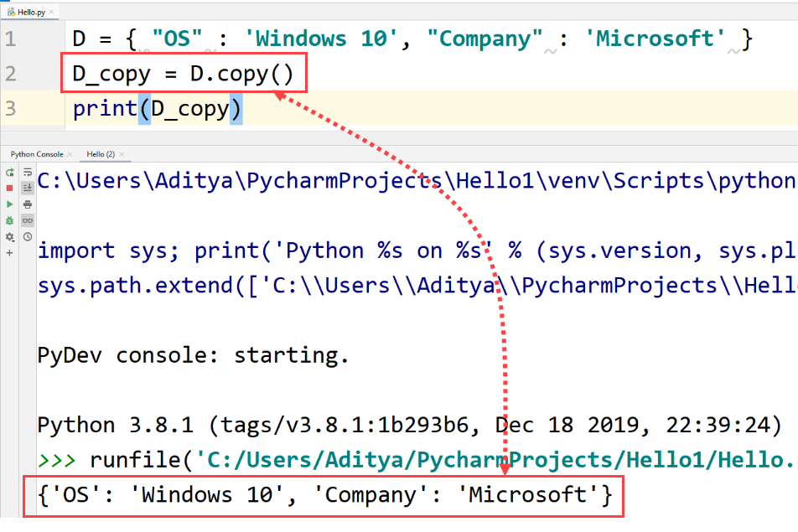This screenshot has height=532, width=798.
Task: Stop the console with the red square
Action: tap(10, 189)
